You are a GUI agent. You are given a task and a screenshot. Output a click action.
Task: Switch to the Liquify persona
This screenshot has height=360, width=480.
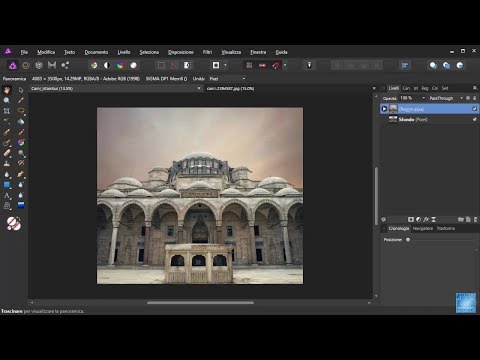pyautogui.click(x=26, y=65)
